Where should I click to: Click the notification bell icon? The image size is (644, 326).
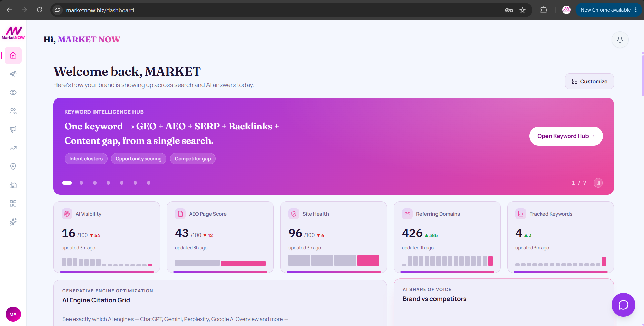[x=620, y=40]
